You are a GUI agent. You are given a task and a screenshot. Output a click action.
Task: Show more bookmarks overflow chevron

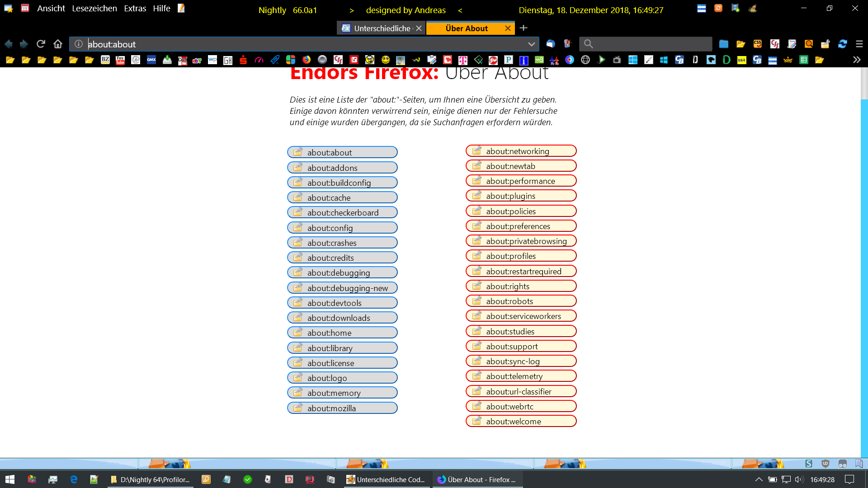[857, 60]
